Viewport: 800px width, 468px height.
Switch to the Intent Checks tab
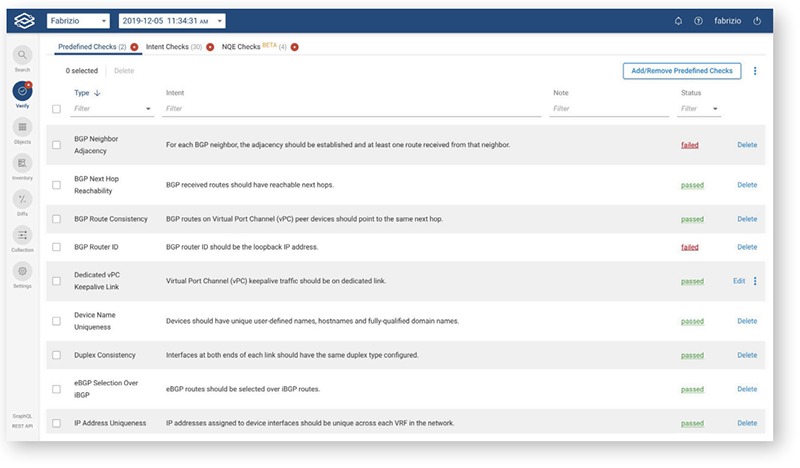(174, 47)
